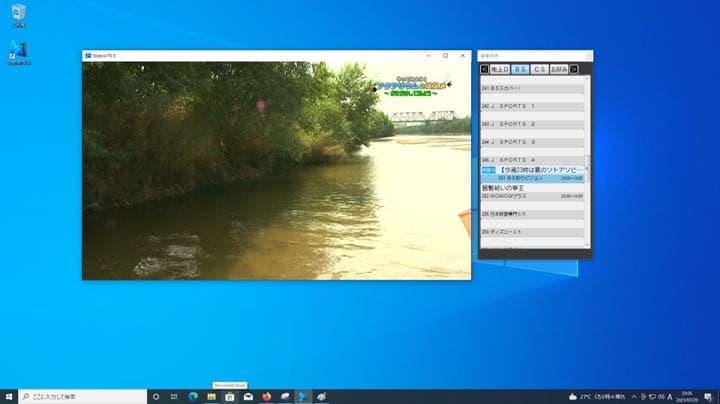Select highlighted channel 251 BS釣りビジョン
Viewport: 720px width, 404px height.
coord(532,174)
